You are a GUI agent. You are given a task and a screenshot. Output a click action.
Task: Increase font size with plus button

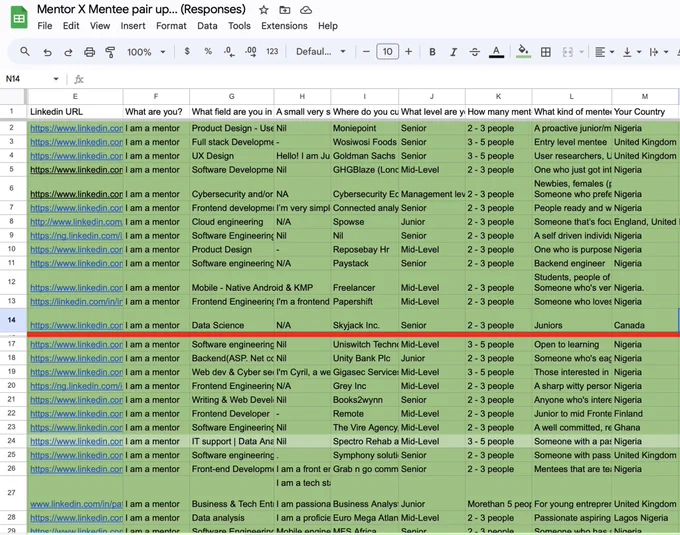click(408, 52)
